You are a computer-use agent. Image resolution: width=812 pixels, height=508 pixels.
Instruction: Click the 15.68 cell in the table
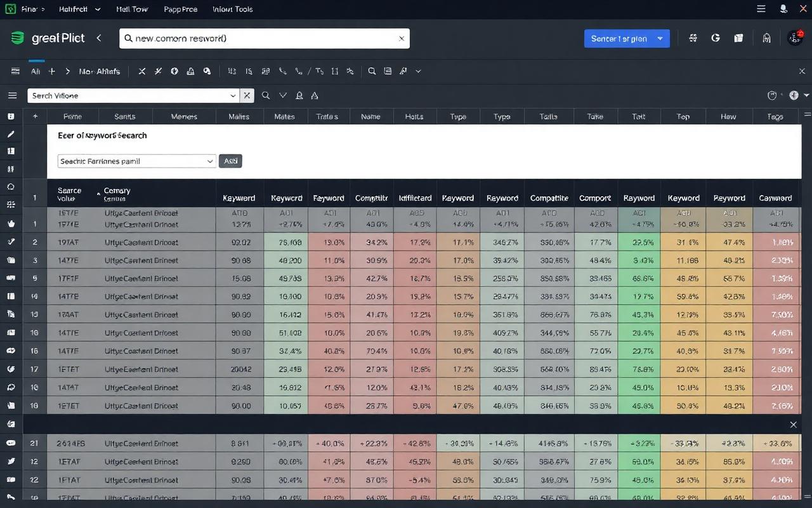click(241, 278)
